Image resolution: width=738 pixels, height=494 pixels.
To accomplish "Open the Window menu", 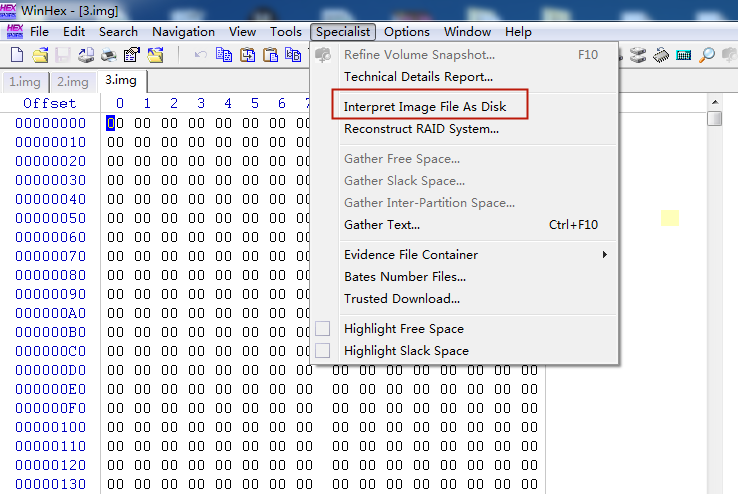I will click(467, 32).
